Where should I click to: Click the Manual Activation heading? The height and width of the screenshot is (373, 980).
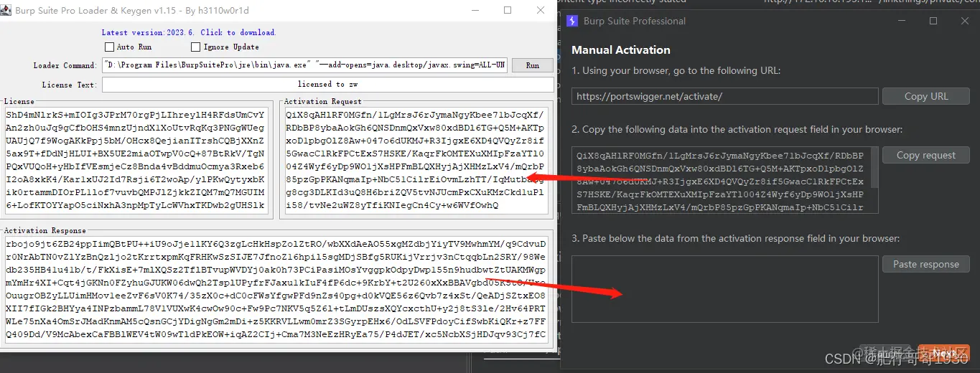621,50
